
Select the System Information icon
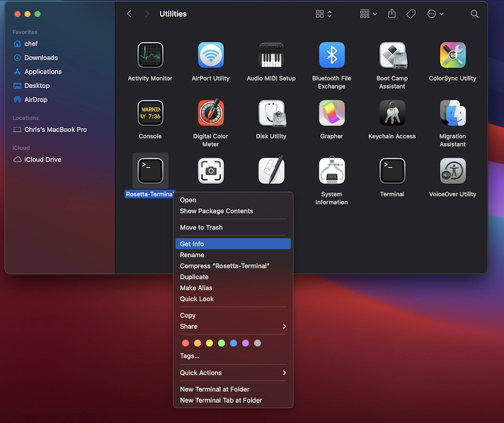(331, 171)
